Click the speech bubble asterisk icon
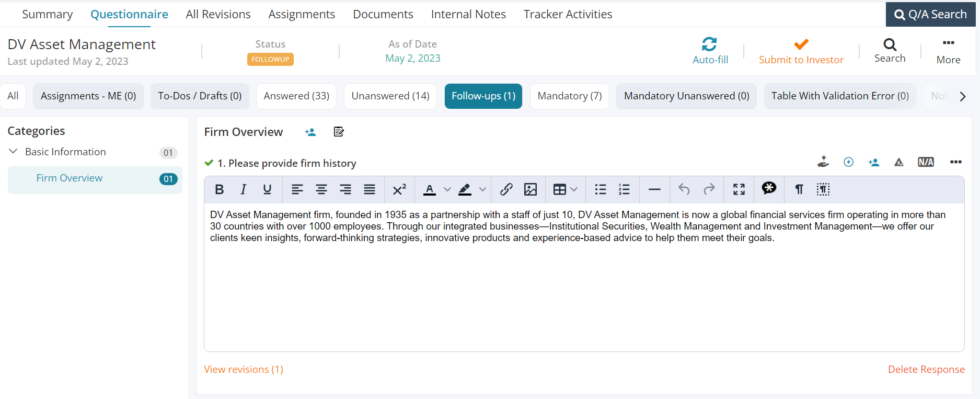 pos(769,188)
